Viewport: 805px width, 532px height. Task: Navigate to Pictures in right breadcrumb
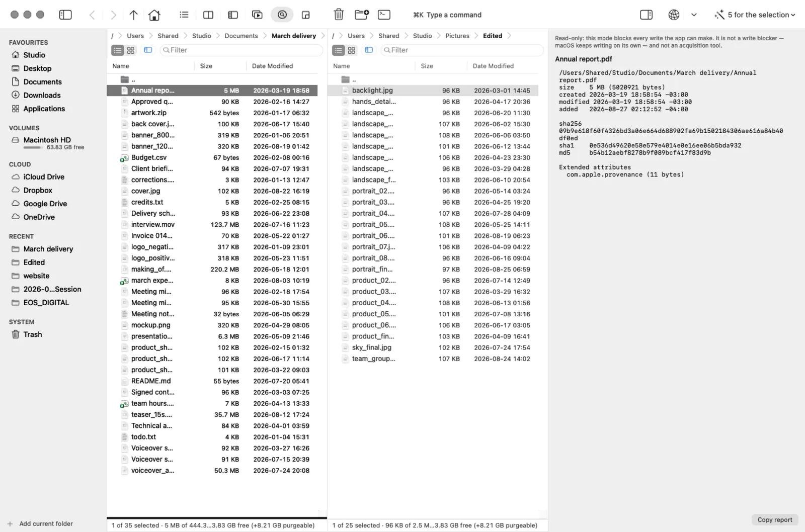[x=457, y=36]
